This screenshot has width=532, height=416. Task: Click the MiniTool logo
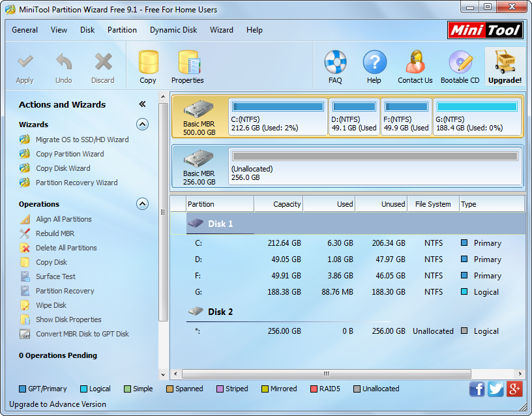coord(485,30)
